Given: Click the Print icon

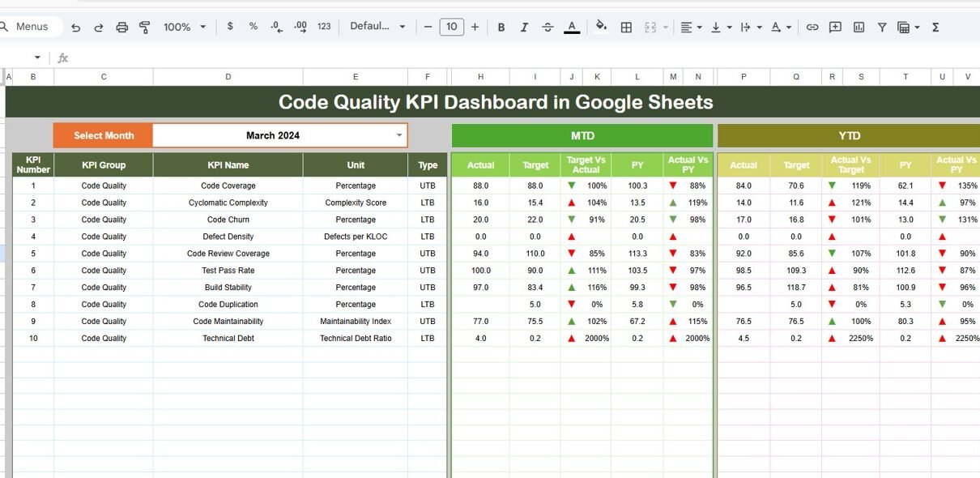Looking at the screenshot, I should 122,27.
